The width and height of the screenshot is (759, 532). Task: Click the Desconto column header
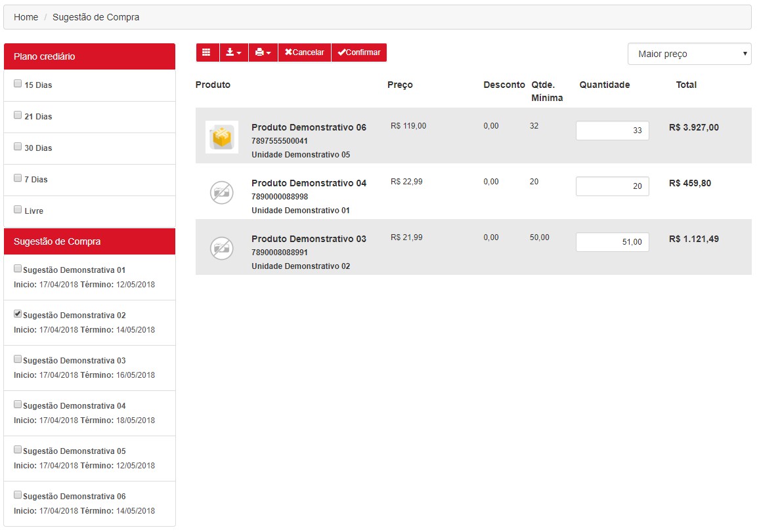tap(504, 85)
